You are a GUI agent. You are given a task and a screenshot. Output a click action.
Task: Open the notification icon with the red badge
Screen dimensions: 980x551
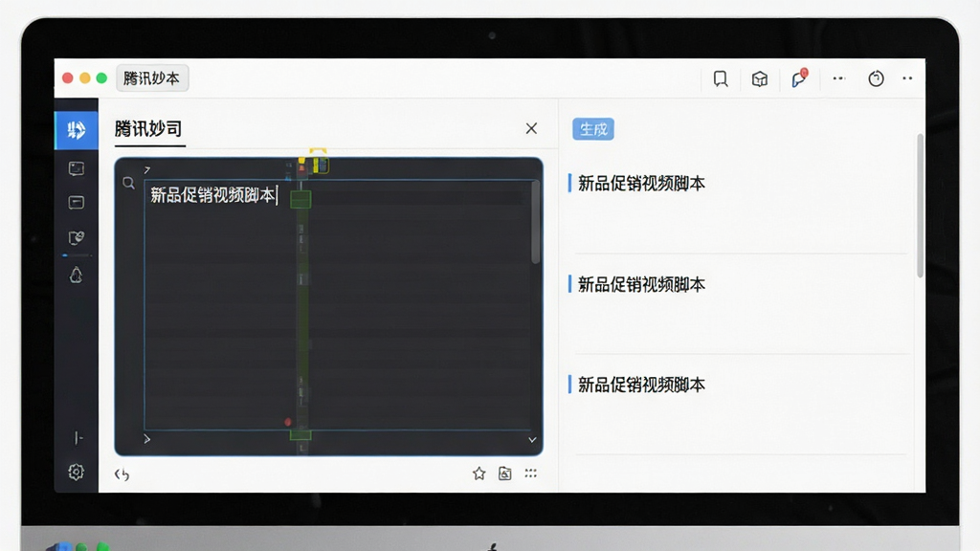pos(799,78)
